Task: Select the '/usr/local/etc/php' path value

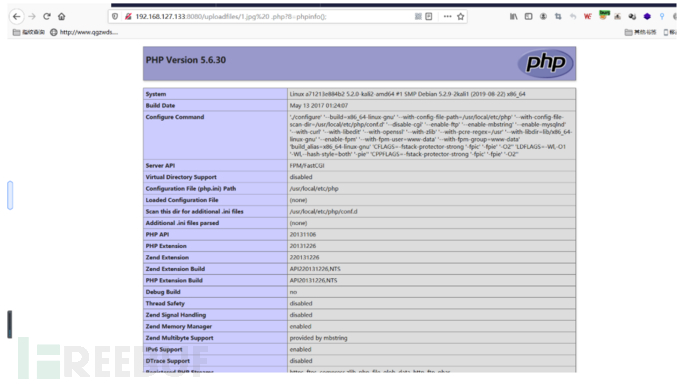Action: [314, 188]
